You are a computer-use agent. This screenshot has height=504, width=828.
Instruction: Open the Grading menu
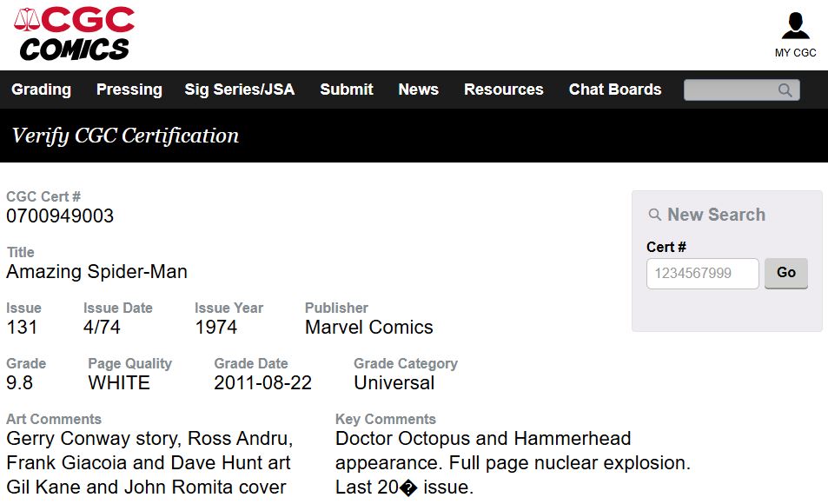(x=41, y=90)
